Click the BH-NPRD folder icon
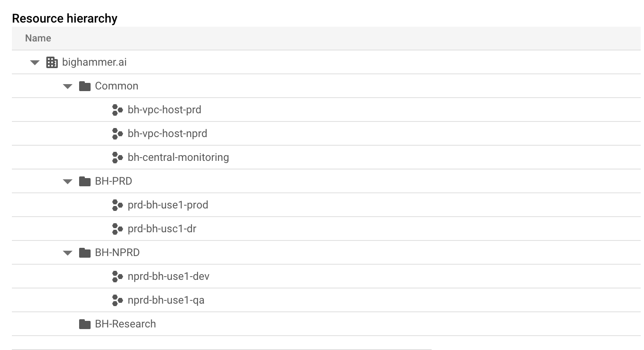The image size is (644, 350). click(84, 252)
